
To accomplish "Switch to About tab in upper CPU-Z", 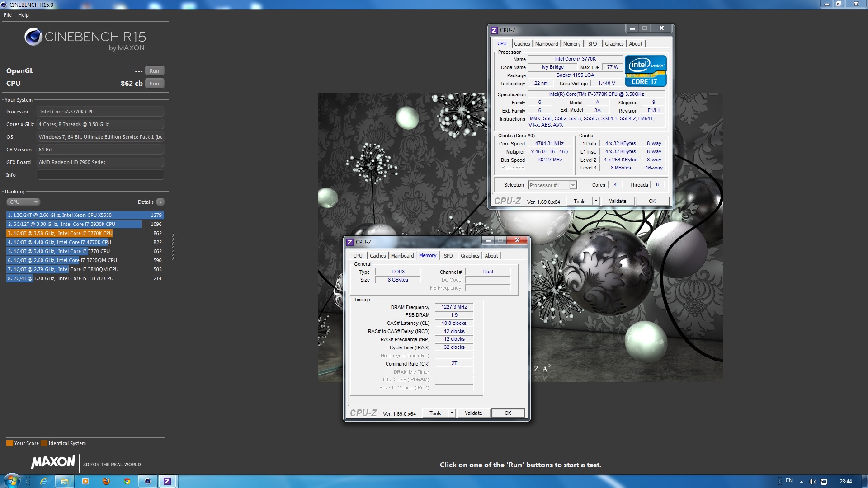I will (636, 44).
